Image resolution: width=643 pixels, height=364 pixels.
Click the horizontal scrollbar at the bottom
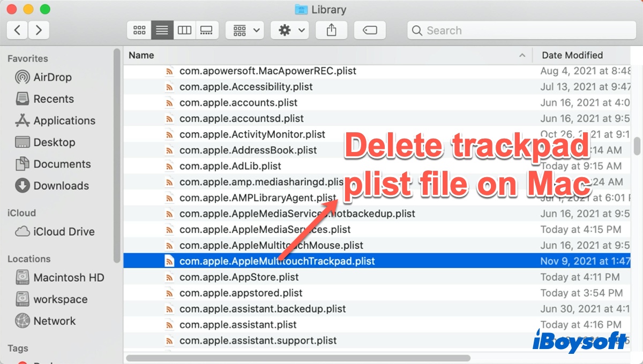298,358
